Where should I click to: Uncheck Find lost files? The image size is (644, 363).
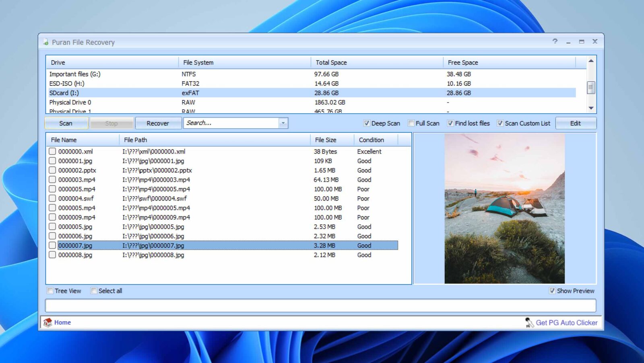pos(450,123)
